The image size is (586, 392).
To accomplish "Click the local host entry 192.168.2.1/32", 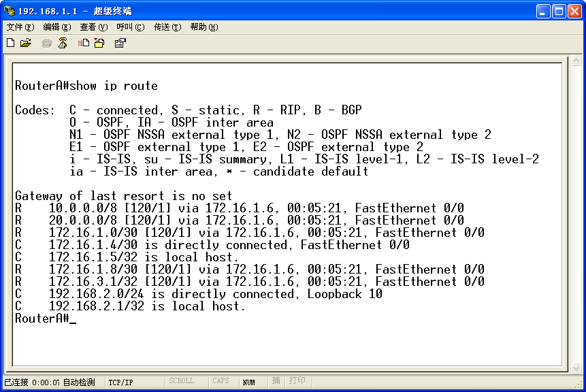I will 130,306.
